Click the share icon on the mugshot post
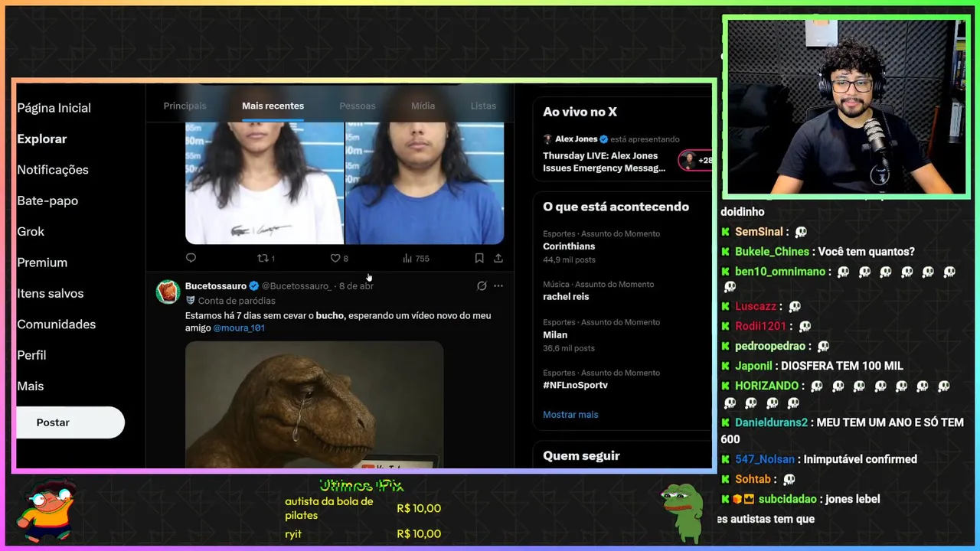The width and height of the screenshot is (980, 551). [x=498, y=259]
